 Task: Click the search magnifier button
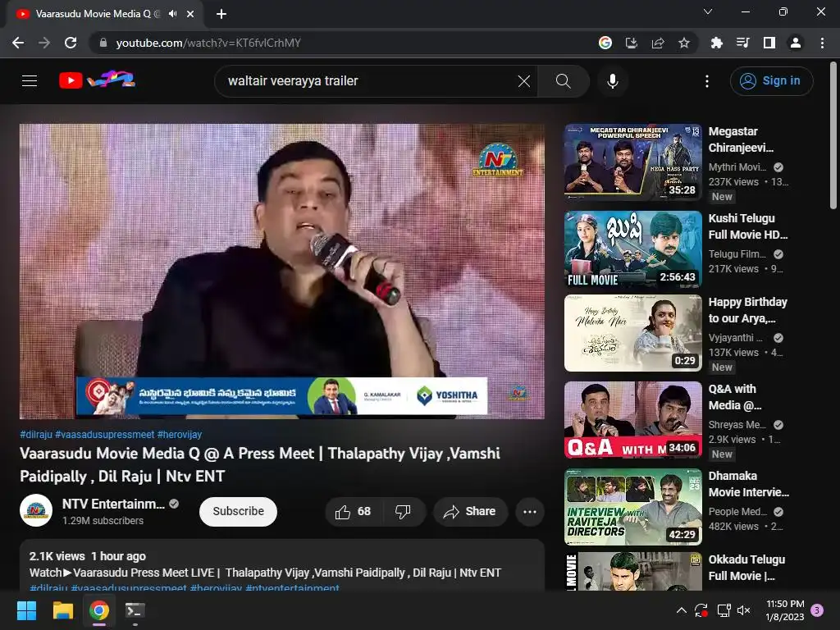click(563, 81)
